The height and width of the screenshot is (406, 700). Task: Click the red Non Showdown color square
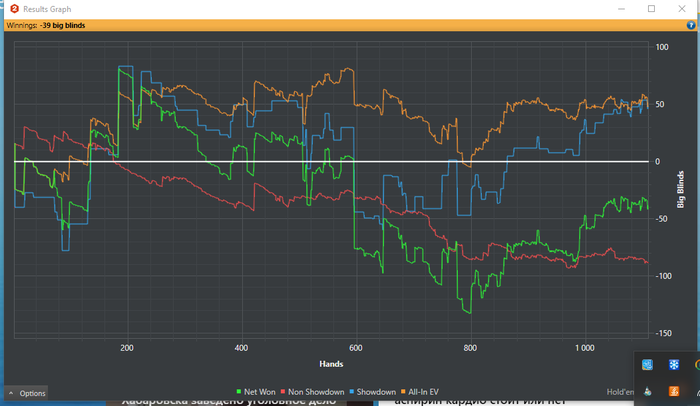click(x=283, y=392)
